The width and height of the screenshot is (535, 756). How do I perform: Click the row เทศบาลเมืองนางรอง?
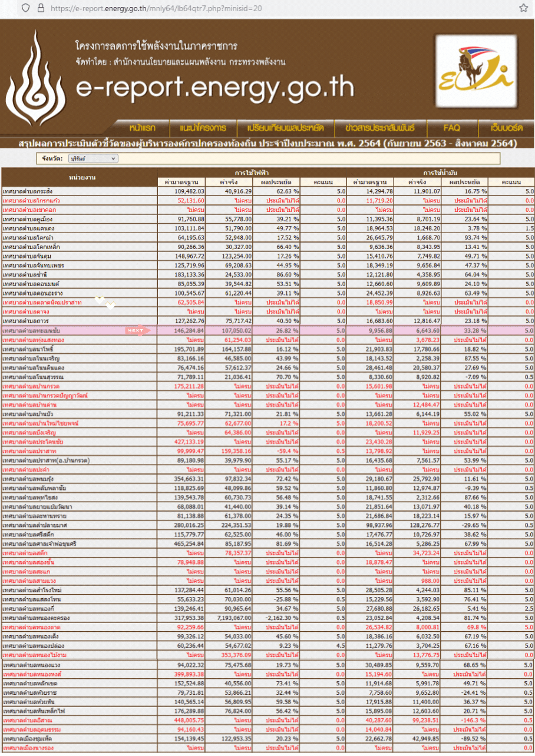[267, 748]
